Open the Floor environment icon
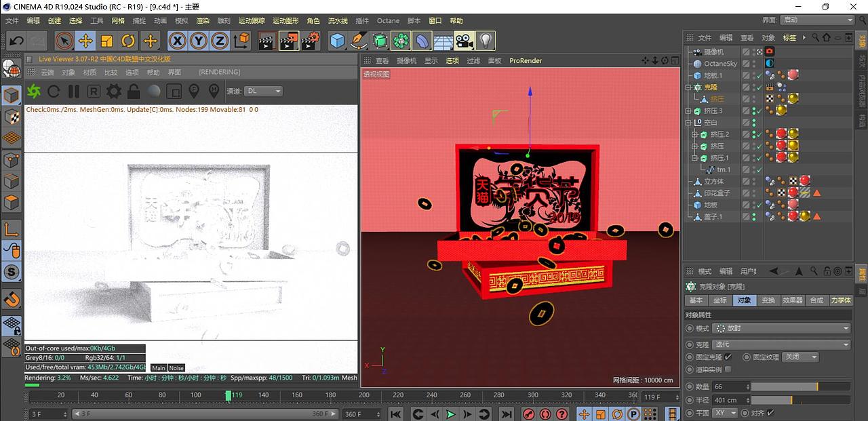The image size is (868, 421). click(443, 41)
